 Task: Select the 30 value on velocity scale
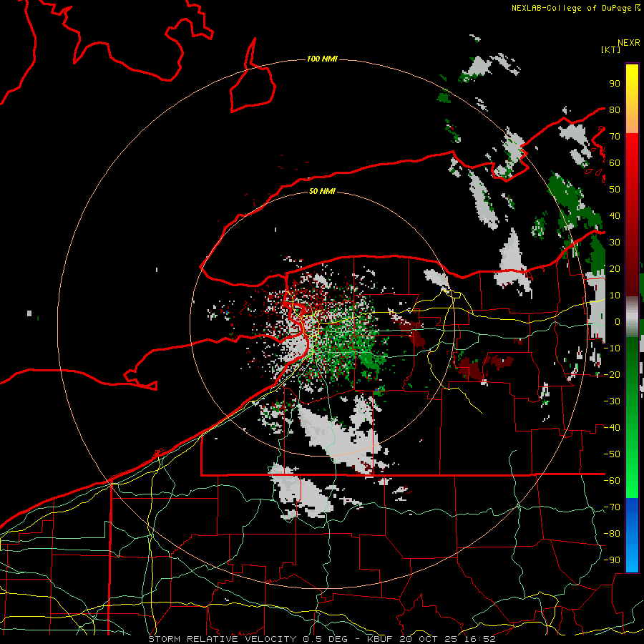(615, 243)
